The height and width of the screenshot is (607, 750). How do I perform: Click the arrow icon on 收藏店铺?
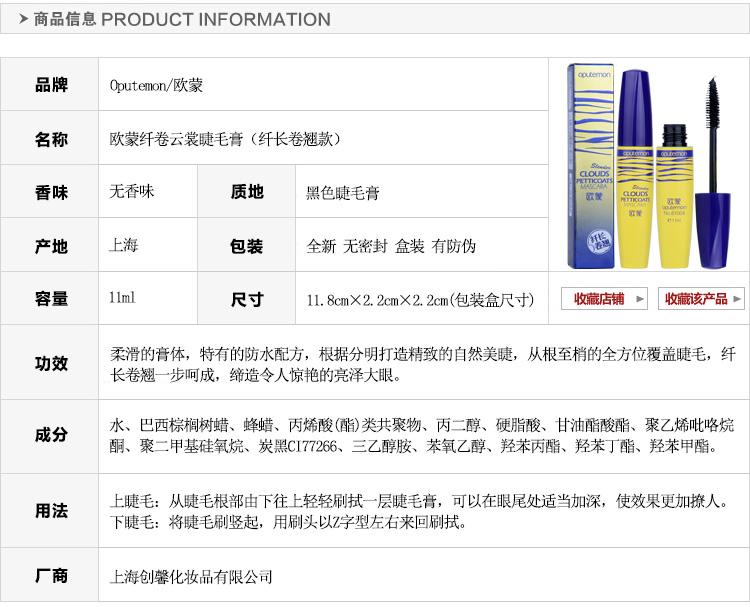coord(640,299)
